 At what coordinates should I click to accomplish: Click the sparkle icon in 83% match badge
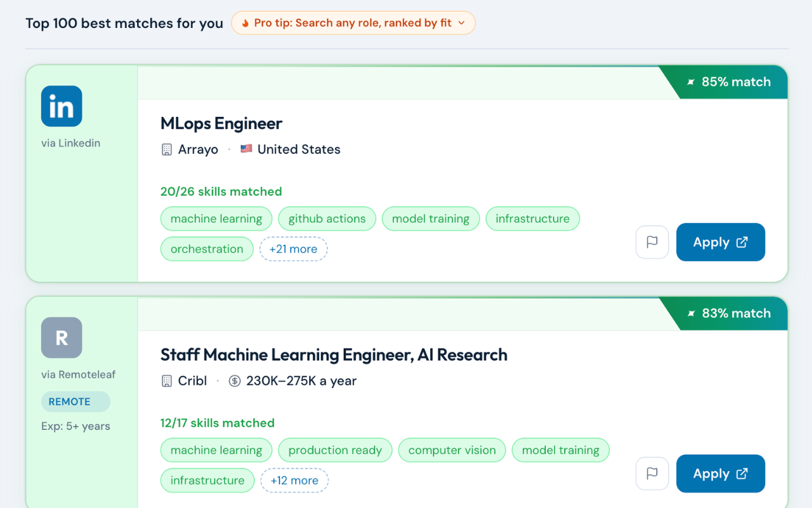point(691,313)
